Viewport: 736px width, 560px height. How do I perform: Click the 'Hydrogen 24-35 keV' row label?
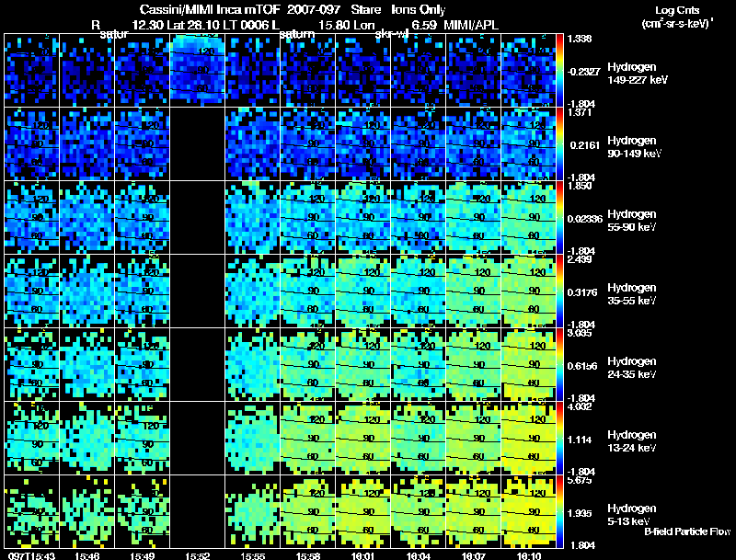pos(632,368)
